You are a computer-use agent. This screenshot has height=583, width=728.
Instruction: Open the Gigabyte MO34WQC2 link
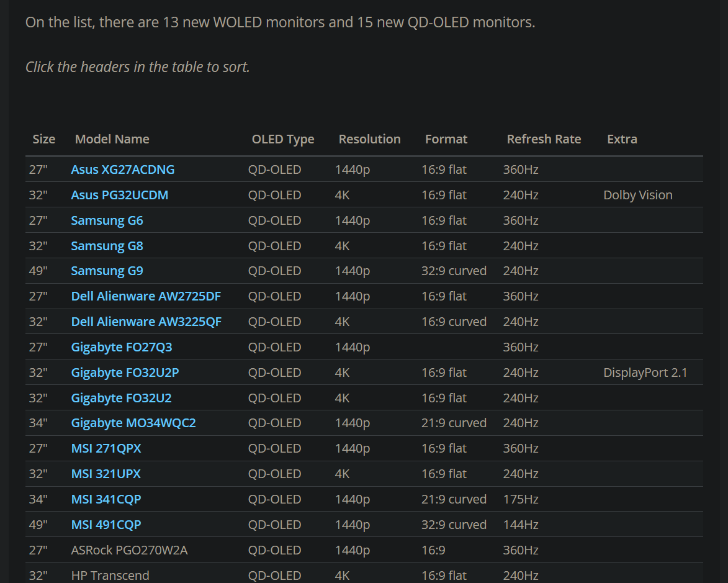point(133,423)
